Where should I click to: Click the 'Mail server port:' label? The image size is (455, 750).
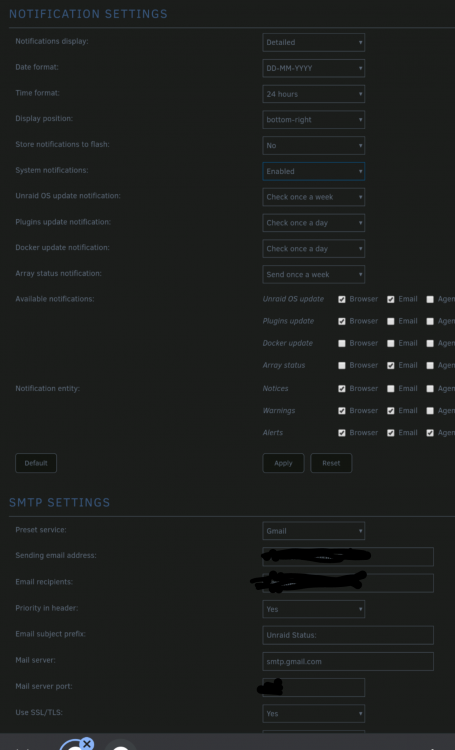44,686
